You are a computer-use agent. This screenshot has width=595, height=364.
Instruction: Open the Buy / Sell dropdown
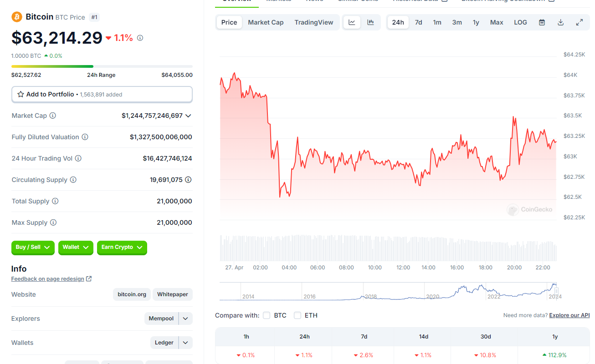point(33,247)
